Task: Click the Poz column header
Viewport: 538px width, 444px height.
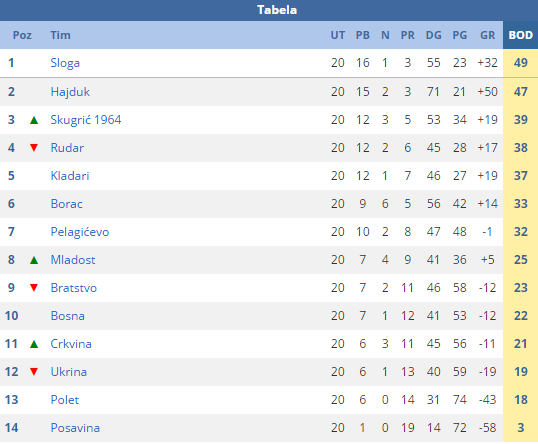Action: (x=22, y=35)
